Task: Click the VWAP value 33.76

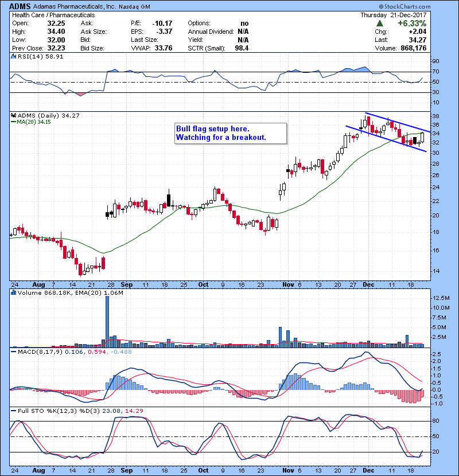Action: coord(164,48)
